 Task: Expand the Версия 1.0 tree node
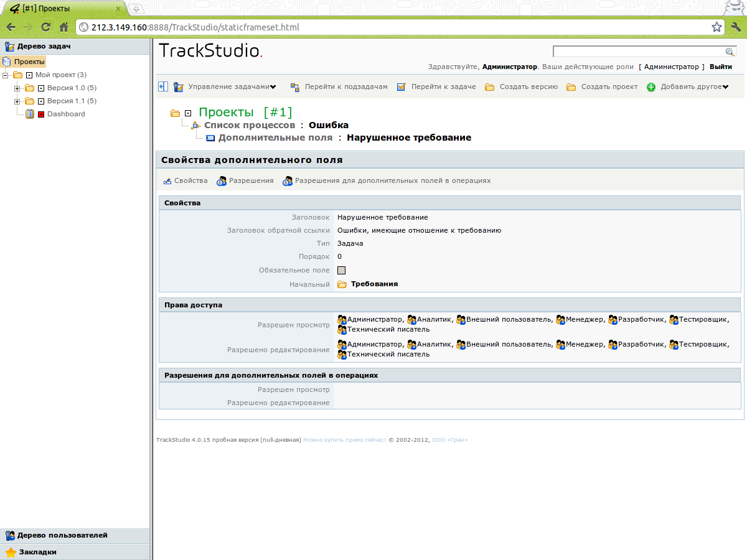pos(17,88)
